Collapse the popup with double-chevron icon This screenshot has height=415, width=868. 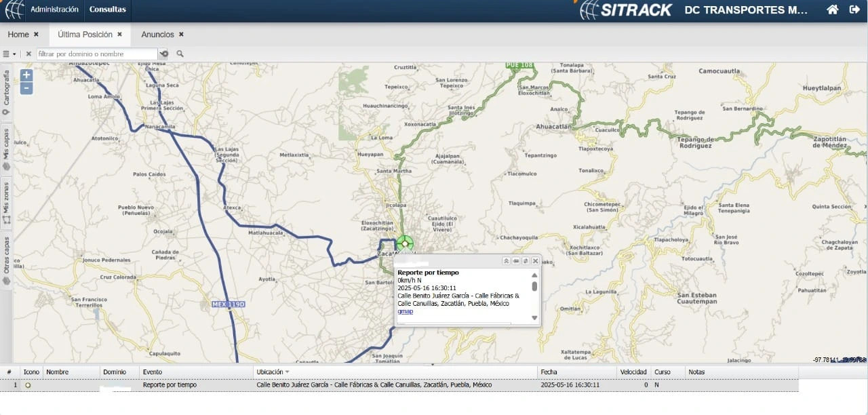(x=506, y=261)
